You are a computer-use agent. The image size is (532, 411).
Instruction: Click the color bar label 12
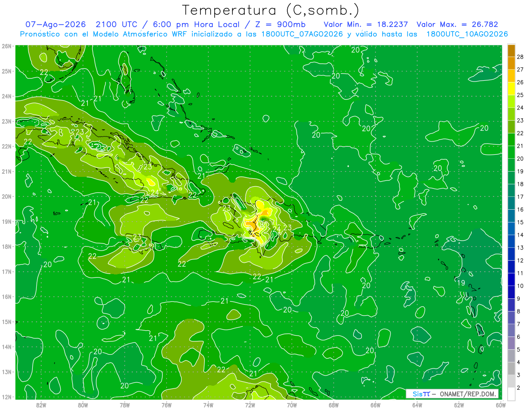[520, 260]
